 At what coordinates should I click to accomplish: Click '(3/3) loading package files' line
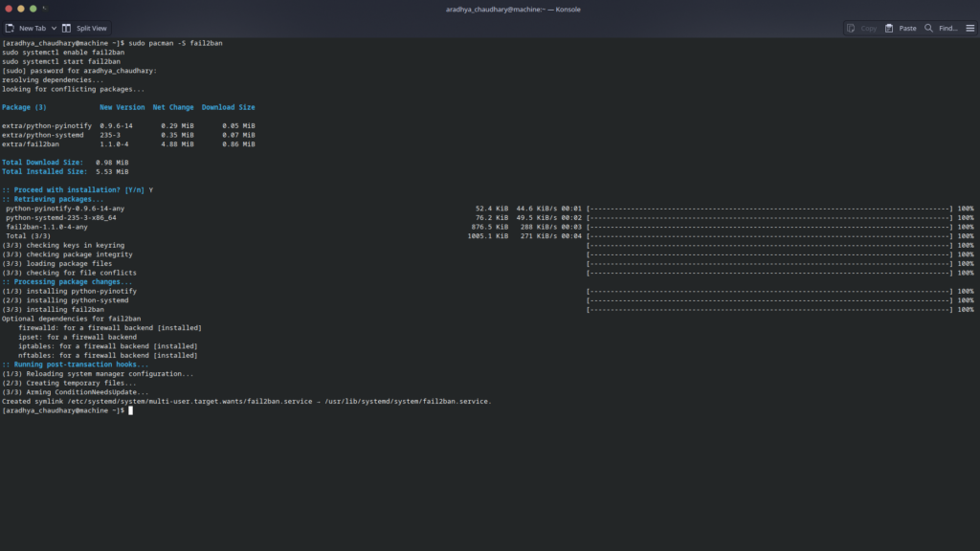coord(56,264)
